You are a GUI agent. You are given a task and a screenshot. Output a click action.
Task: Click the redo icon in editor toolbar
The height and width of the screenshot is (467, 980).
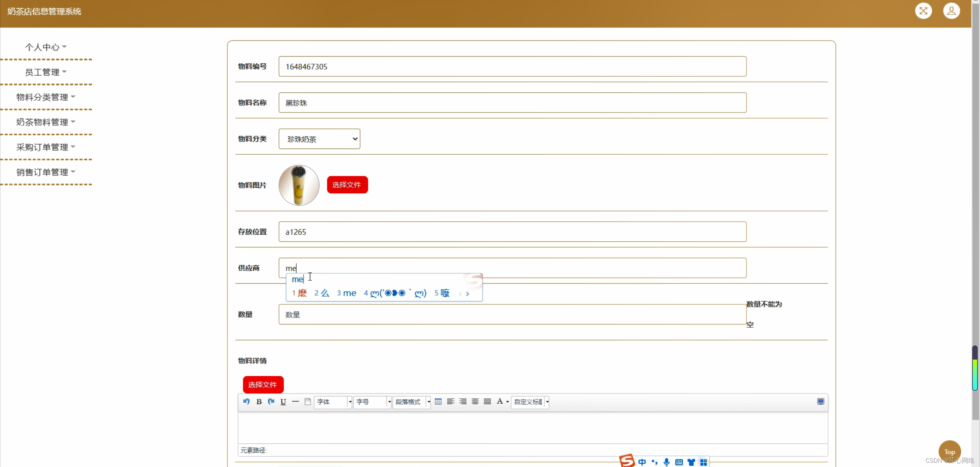[x=271, y=401]
